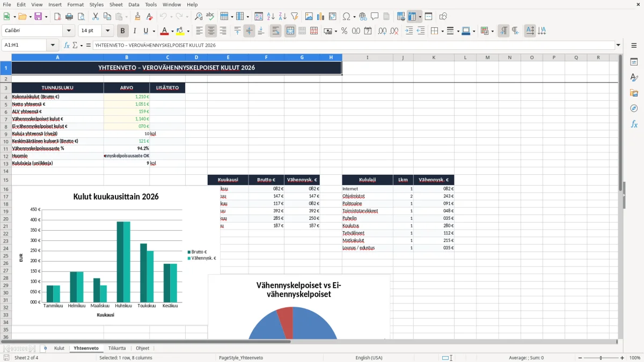Toggle Italic formatting
Image resolution: width=644 pixels, height=362 pixels.
pos(135,31)
